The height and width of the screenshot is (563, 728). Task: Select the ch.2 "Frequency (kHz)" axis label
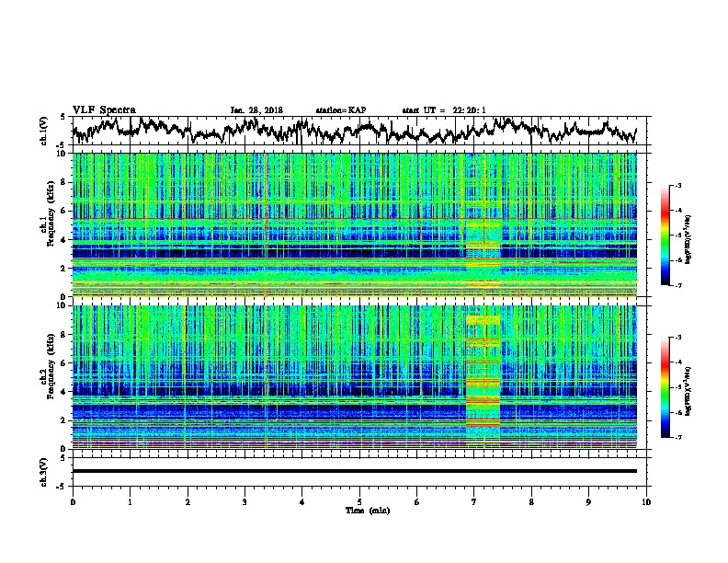(51, 366)
